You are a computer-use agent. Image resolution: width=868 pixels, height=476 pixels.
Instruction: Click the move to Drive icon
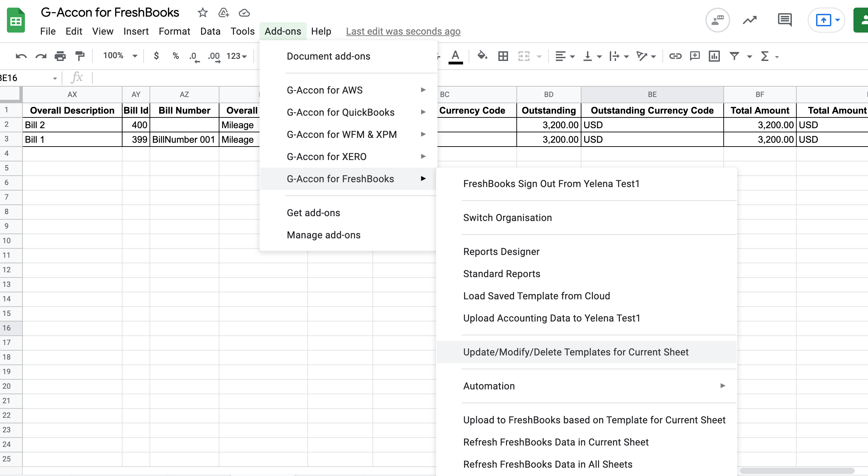pyautogui.click(x=224, y=13)
